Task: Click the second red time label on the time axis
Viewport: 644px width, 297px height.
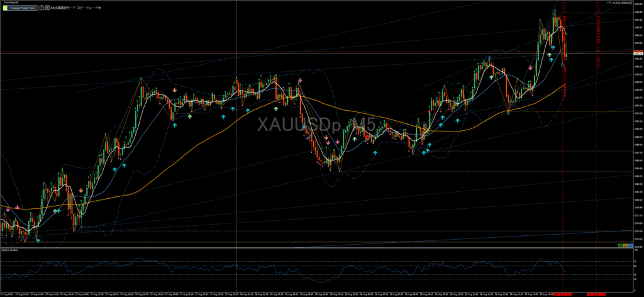Action: pos(596,294)
